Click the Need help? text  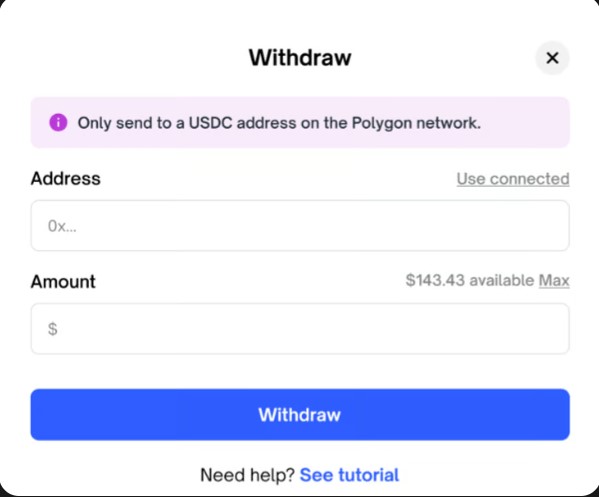tap(247, 475)
